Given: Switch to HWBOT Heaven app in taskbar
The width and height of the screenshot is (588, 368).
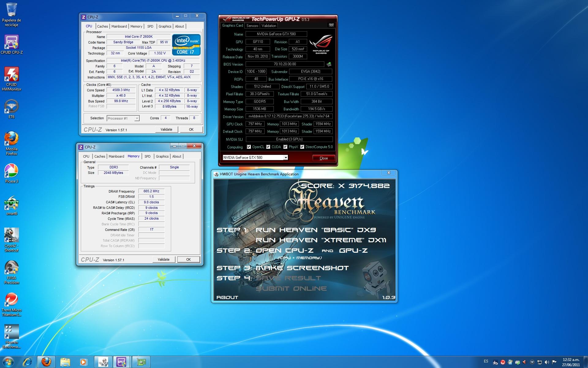Looking at the screenshot, I should pos(103,362).
